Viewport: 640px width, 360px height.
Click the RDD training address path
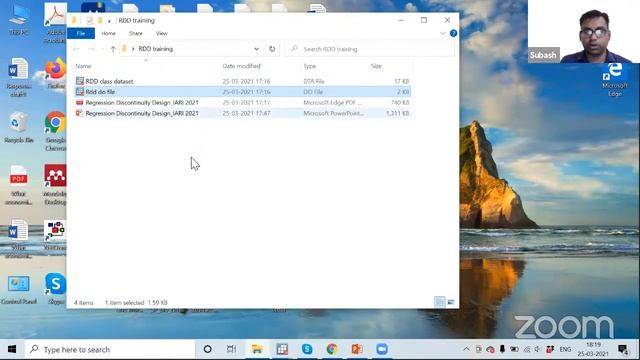156,49
